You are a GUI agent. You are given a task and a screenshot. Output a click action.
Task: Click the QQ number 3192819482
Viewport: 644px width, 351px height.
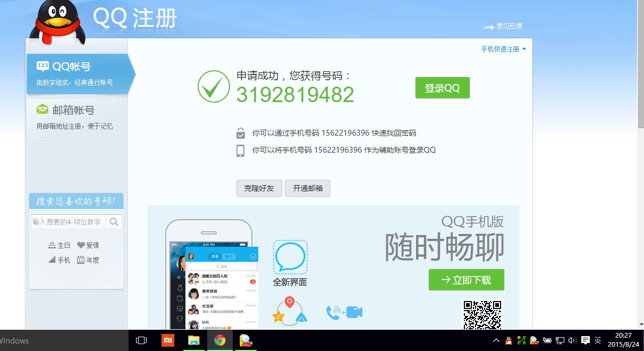coord(295,95)
